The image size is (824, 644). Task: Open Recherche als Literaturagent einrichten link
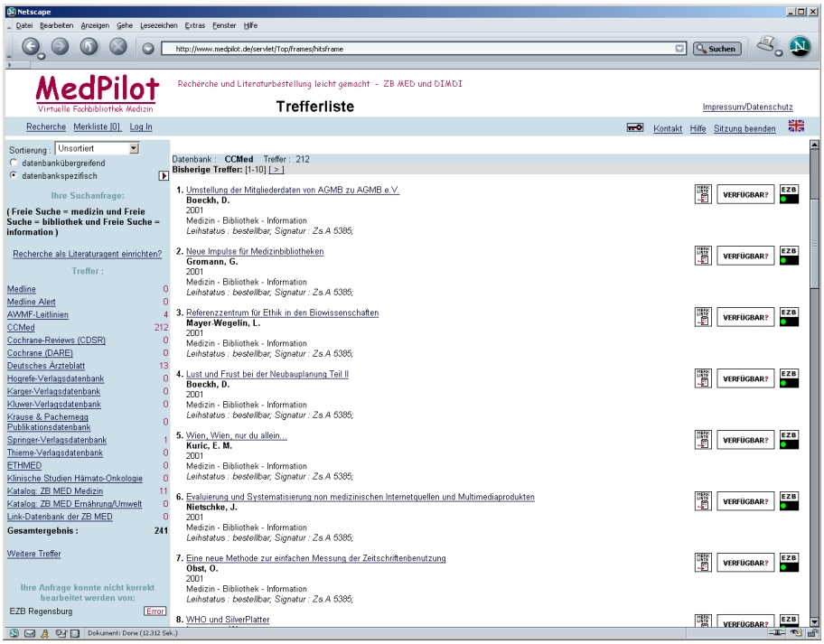click(x=88, y=254)
